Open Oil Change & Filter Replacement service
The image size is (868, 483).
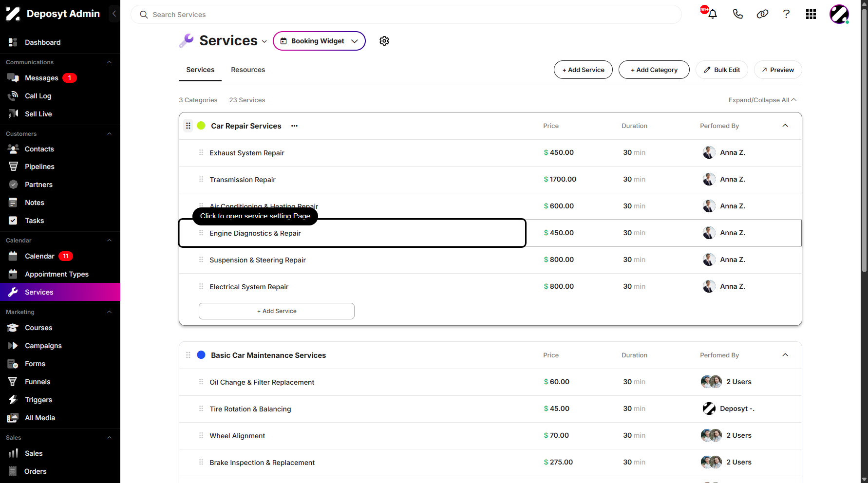point(262,382)
